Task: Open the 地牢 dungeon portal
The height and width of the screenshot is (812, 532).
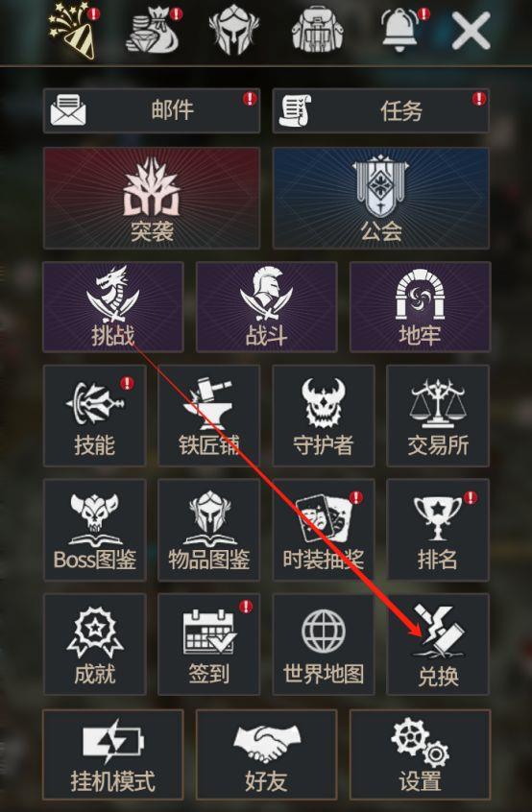Action: (x=420, y=307)
